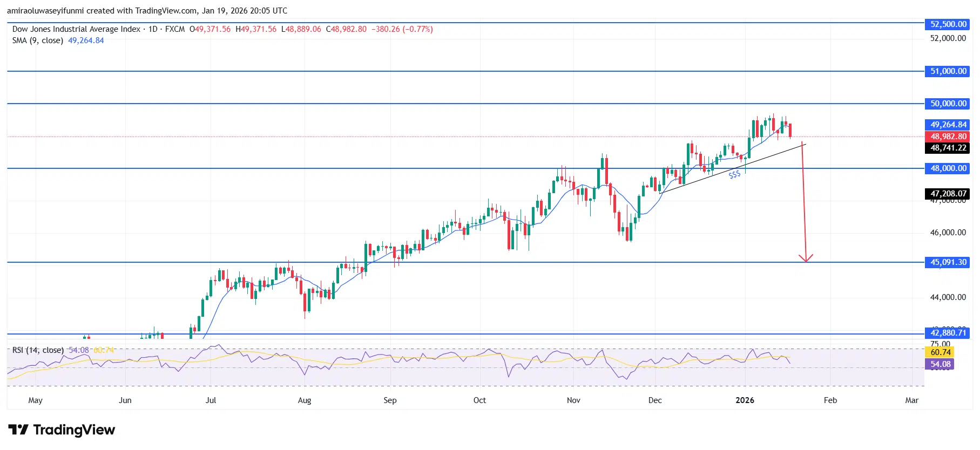Click the black 47,208.07 price tag
This screenshot has width=980, height=450.
[948, 194]
